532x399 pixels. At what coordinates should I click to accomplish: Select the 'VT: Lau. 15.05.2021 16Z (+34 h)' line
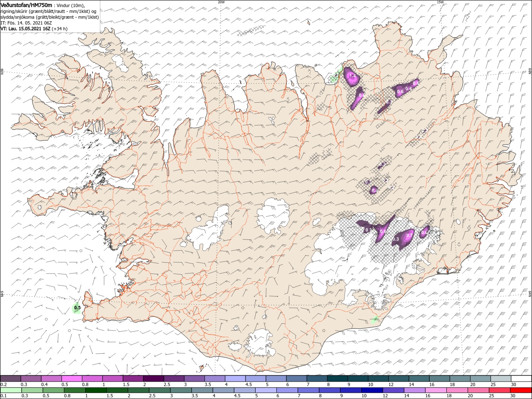34,29
